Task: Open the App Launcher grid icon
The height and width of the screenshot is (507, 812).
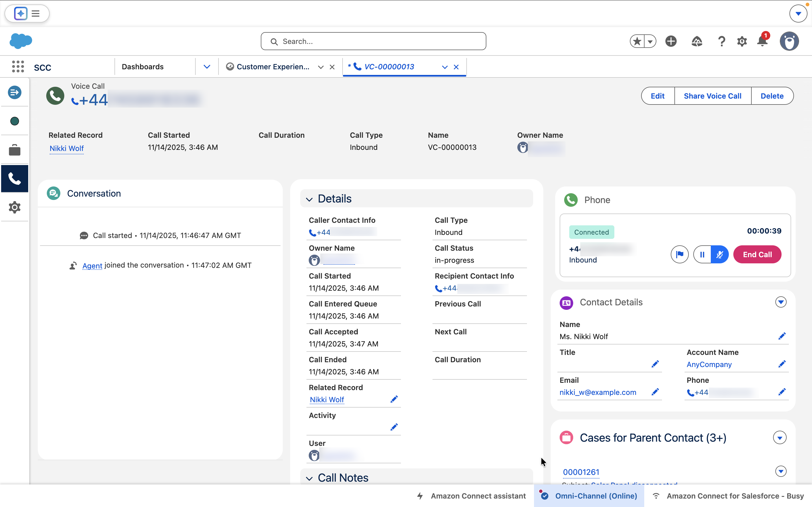Action: pos(18,67)
